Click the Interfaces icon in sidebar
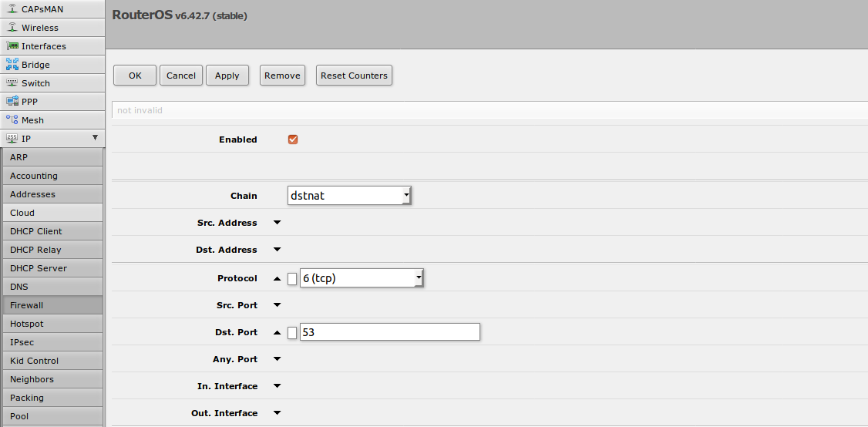The width and height of the screenshot is (868, 427). (x=12, y=46)
